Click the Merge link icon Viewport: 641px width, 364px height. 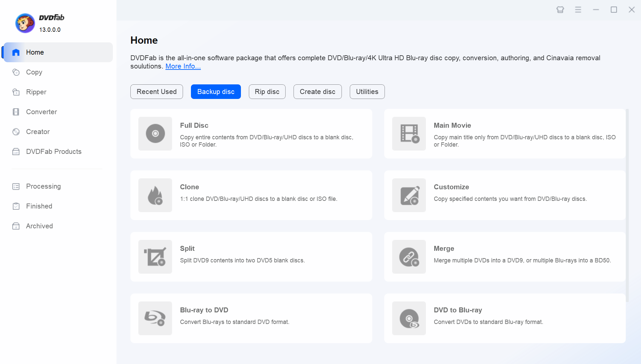click(409, 257)
